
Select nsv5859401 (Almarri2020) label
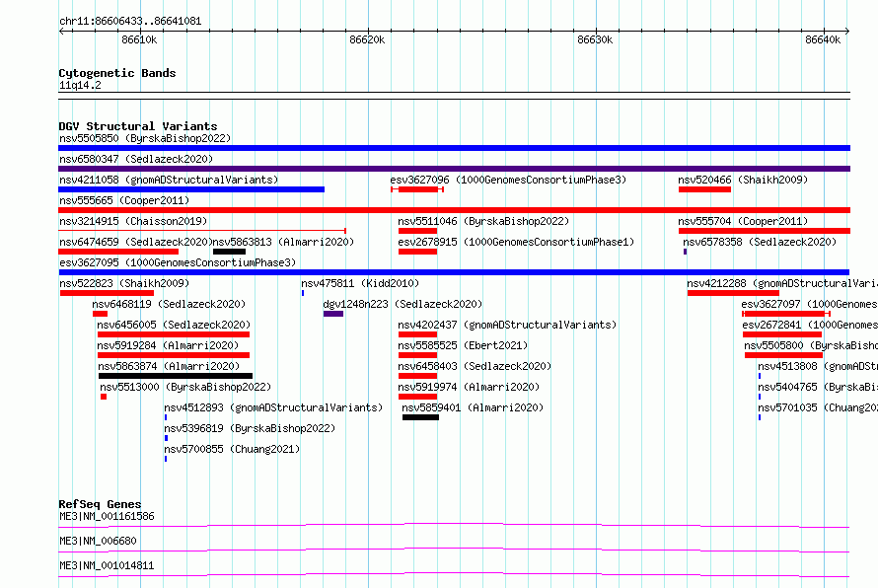click(x=473, y=407)
